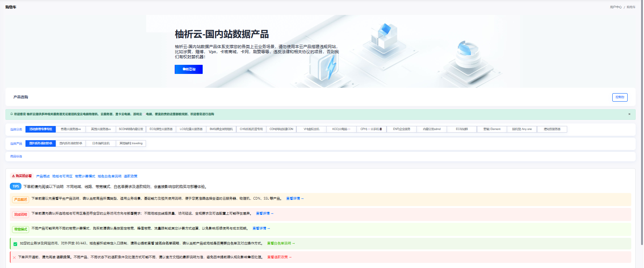Click the red 地域说明 tag badge

click(21, 214)
